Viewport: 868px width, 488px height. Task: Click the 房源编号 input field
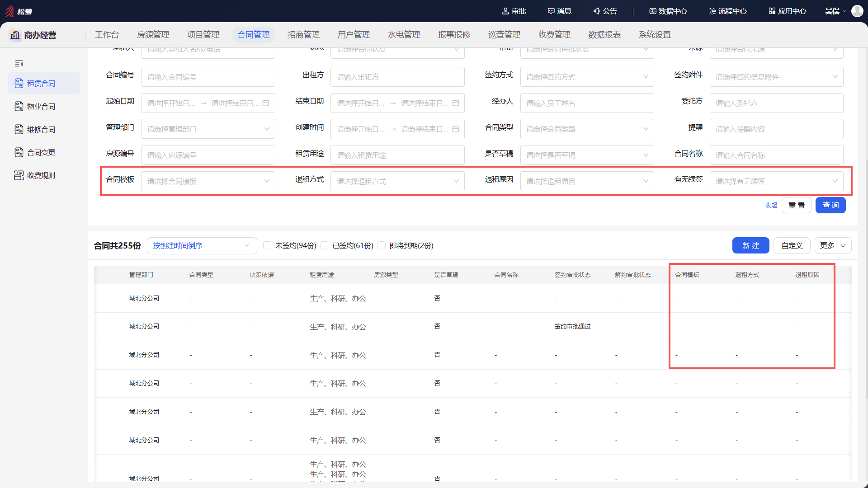pyautogui.click(x=208, y=155)
